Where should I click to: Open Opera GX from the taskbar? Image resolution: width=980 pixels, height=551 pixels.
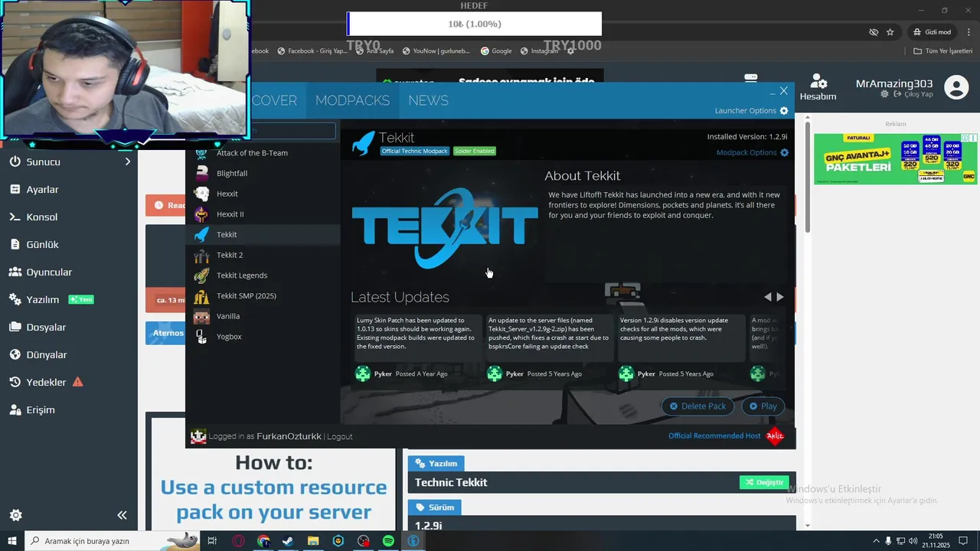[x=238, y=541]
